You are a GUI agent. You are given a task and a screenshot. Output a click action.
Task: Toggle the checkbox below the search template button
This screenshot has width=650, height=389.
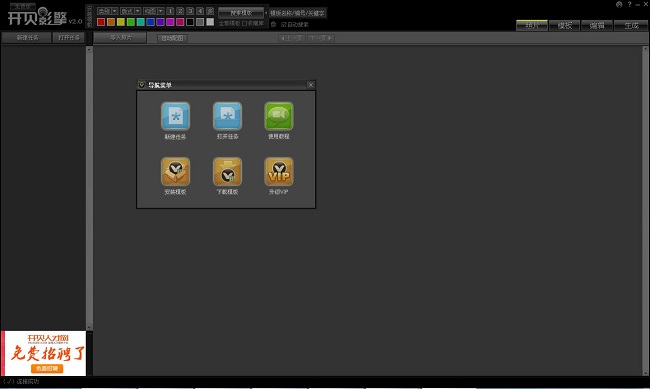244,24
